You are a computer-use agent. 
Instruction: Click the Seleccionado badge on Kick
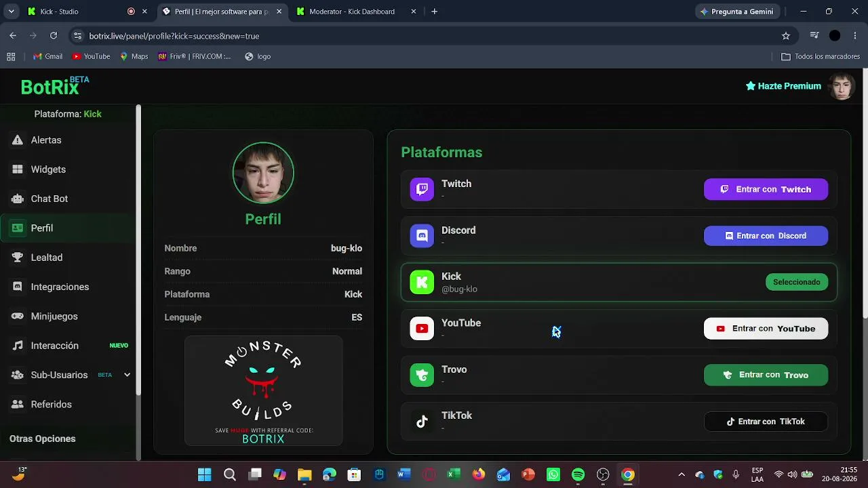click(x=797, y=282)
